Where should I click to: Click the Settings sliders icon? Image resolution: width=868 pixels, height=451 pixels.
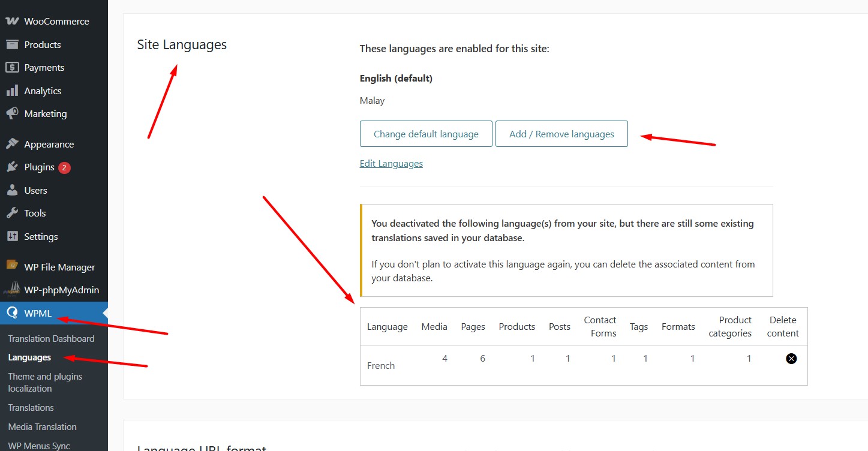coord(12,236)
